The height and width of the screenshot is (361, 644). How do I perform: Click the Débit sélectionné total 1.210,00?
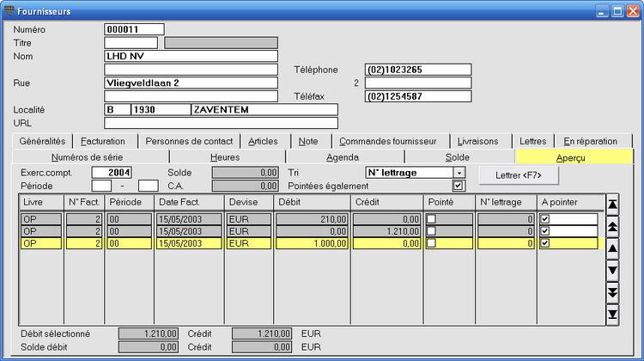click(x=149, y=333)
